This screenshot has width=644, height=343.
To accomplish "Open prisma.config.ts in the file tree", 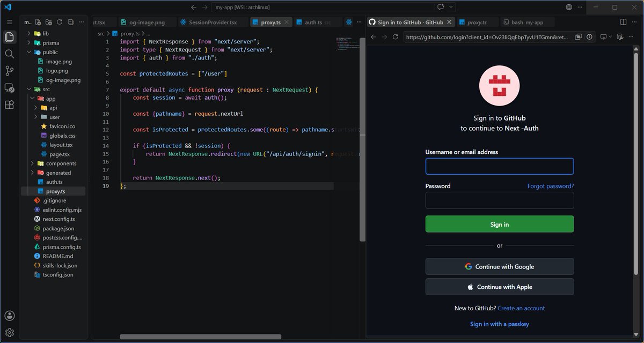I will [62, 247].
